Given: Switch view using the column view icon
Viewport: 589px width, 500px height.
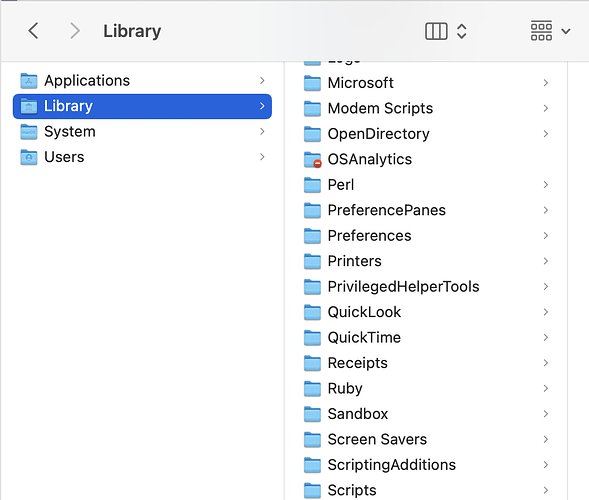Looking at the screenshot, I should click(436, 31).
